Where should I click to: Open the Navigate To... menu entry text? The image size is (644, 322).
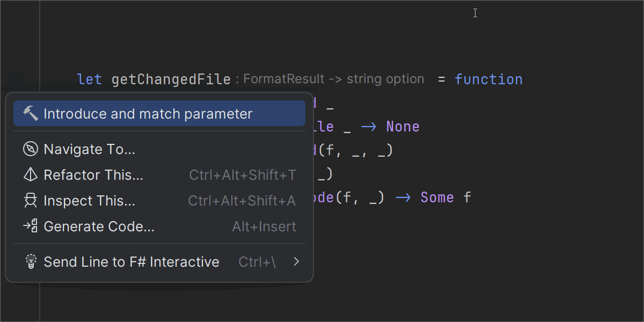89,149
